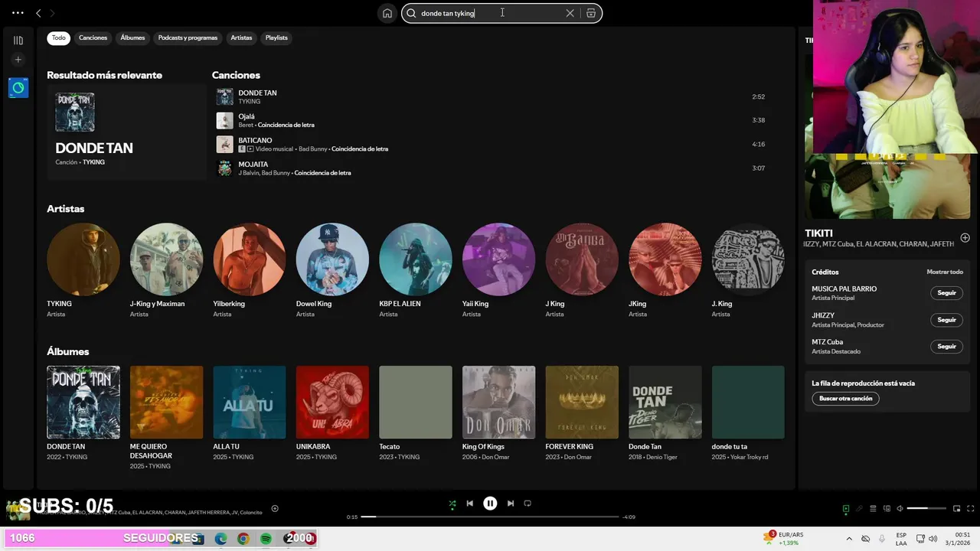
Task: Follow MTZ Cuba artist
Action: tap(947, 347)
